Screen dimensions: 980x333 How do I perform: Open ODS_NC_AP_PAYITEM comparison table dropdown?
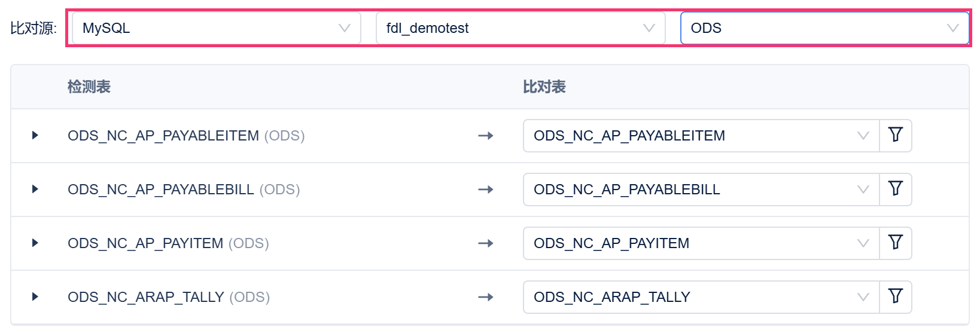700,243
